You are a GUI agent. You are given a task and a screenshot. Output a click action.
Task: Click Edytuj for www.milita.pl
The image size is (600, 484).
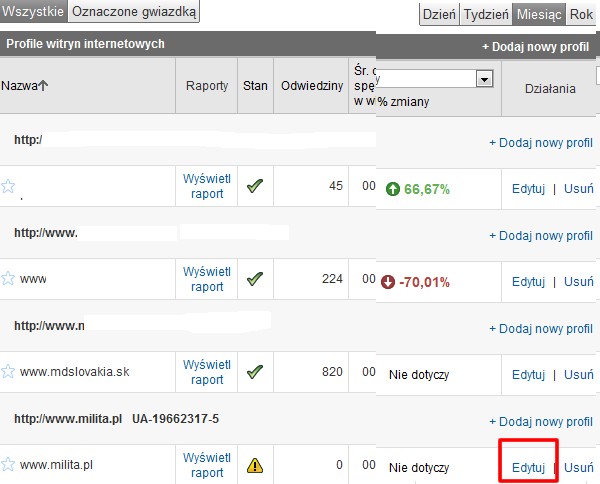point(528,468)
